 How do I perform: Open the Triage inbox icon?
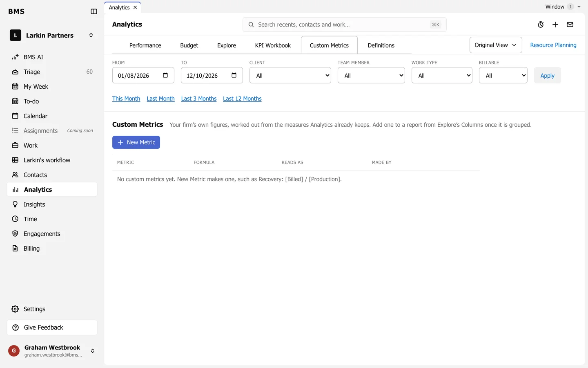click(15, 72)
